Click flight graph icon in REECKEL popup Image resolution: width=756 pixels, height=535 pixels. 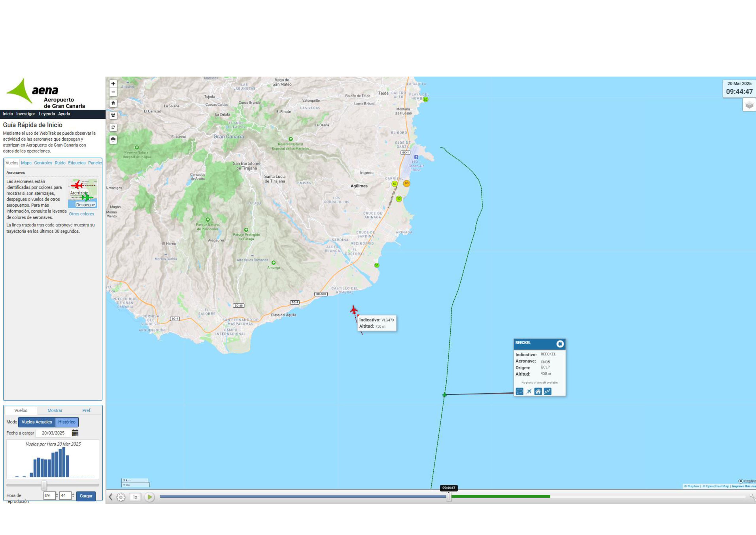tap(547, 391)
